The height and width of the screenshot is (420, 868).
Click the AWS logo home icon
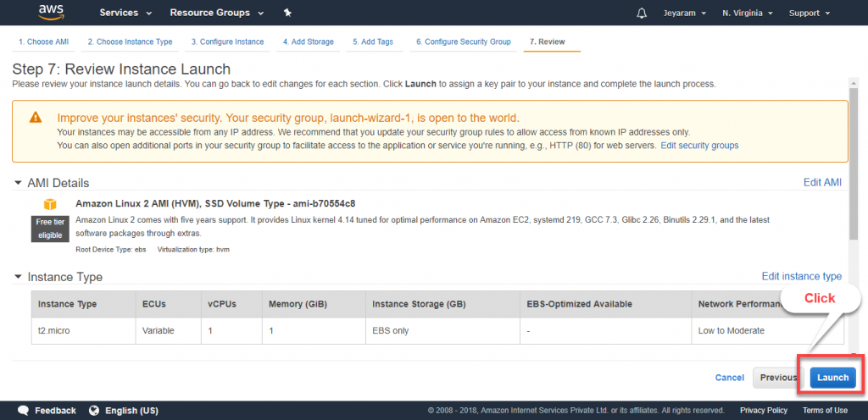(x=52, y=12)
